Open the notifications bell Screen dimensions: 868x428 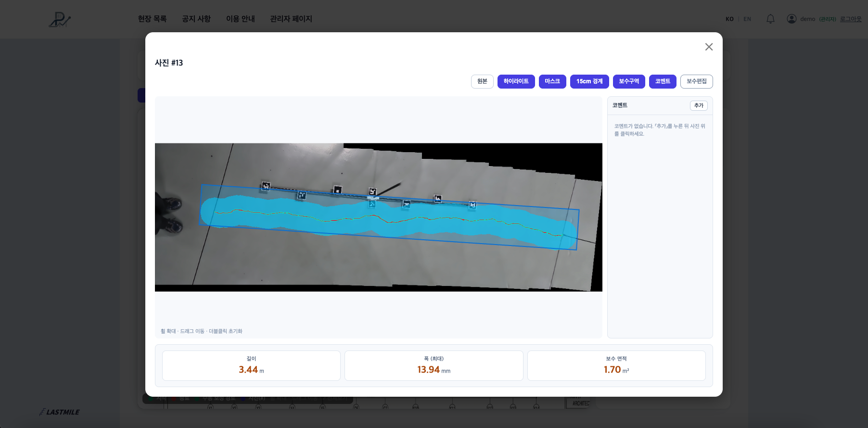coord(770,19)
